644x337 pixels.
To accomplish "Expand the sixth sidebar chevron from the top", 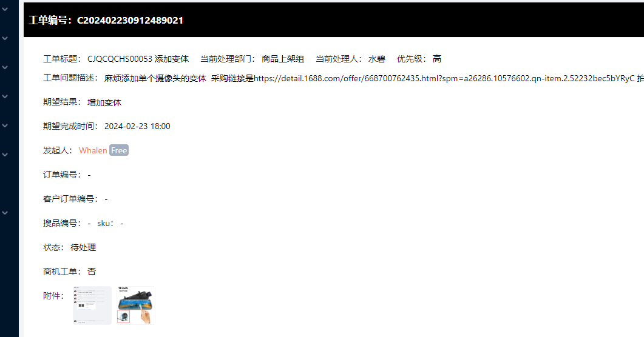I will (5, 155).
